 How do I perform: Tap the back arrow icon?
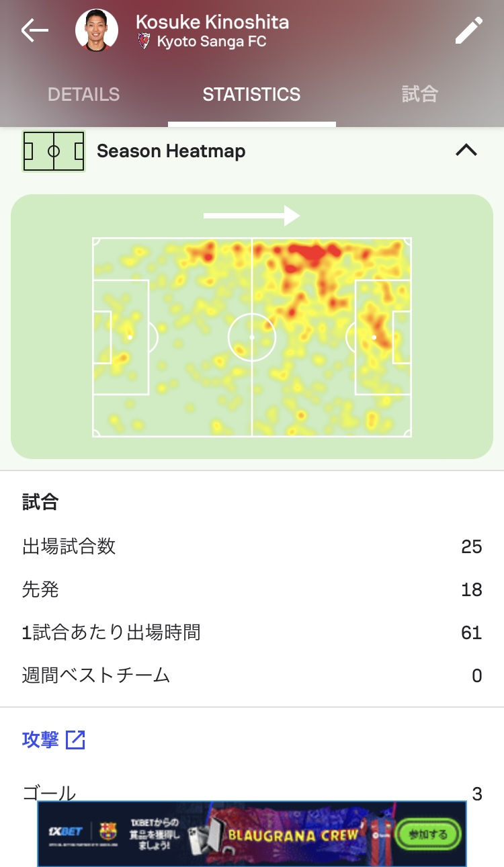point(34,31)
